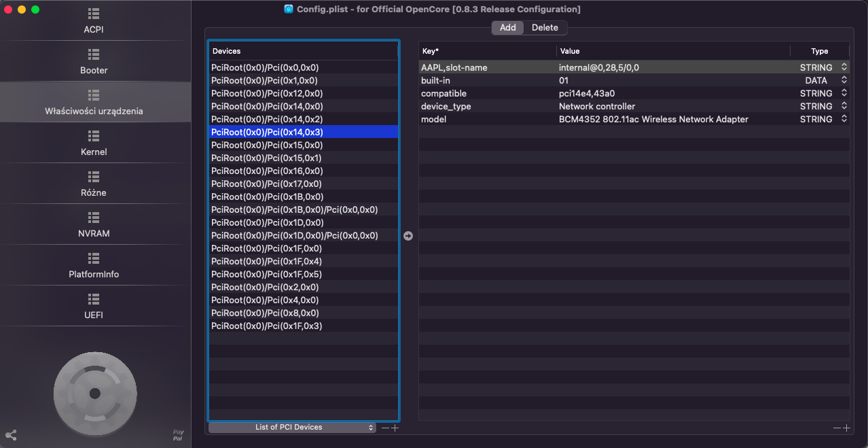This screenshot has width=868, height=448.
Task: Click the device_type key cell
Action: coord(487,106)
